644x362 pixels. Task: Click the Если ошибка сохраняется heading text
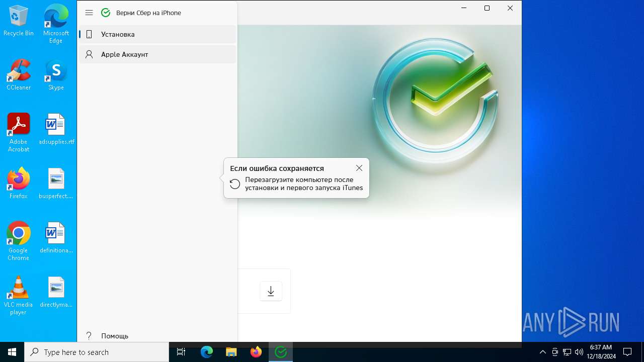277,168
